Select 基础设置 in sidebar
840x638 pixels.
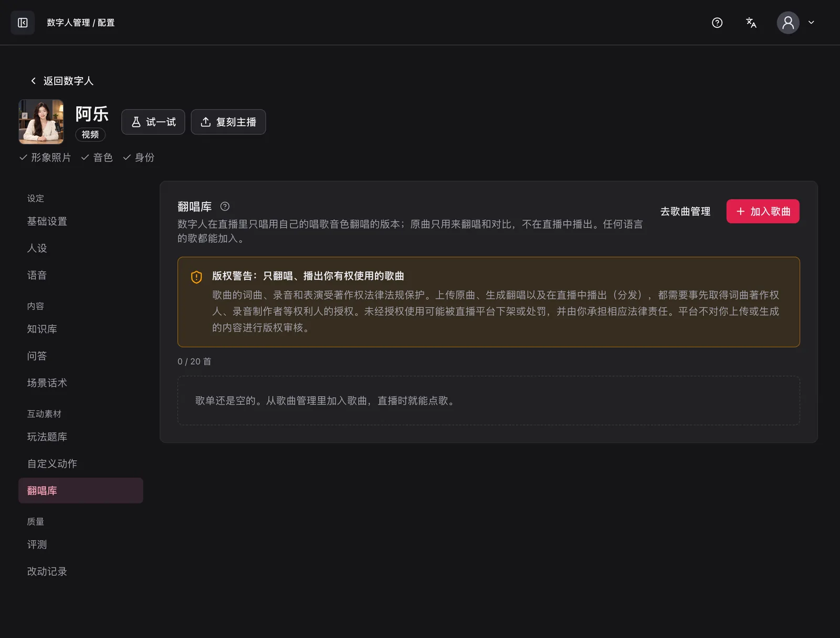click(x=81, y=221)
